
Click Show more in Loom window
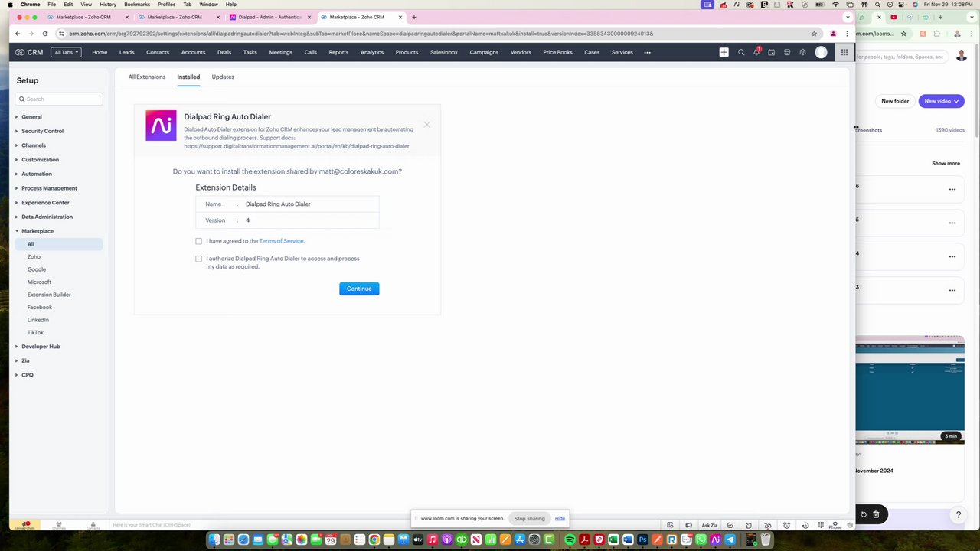[946, 163]
